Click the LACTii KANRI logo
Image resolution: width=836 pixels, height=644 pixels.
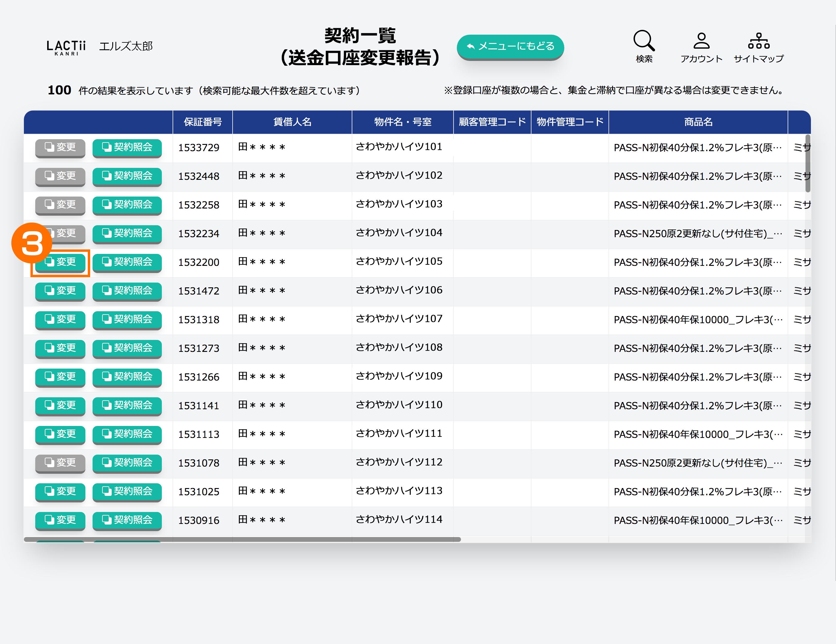pyautogui.click(x=66, y=47)
